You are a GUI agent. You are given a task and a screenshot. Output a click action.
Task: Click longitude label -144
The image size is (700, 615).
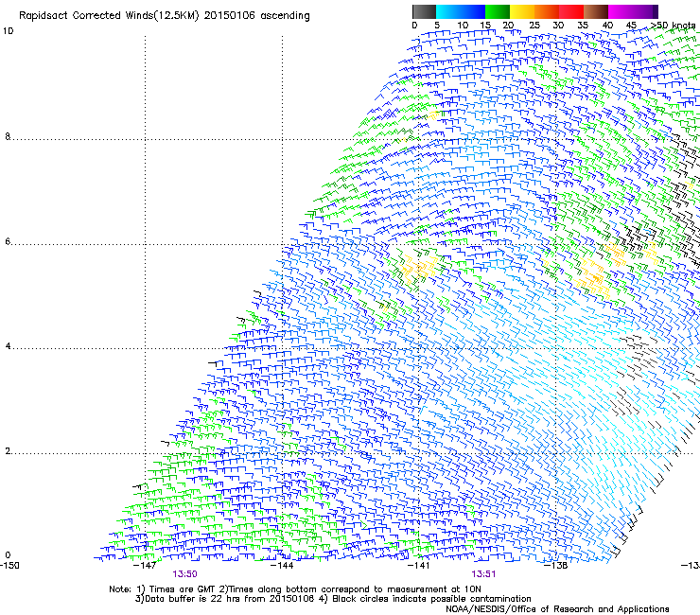click(282, 566)
